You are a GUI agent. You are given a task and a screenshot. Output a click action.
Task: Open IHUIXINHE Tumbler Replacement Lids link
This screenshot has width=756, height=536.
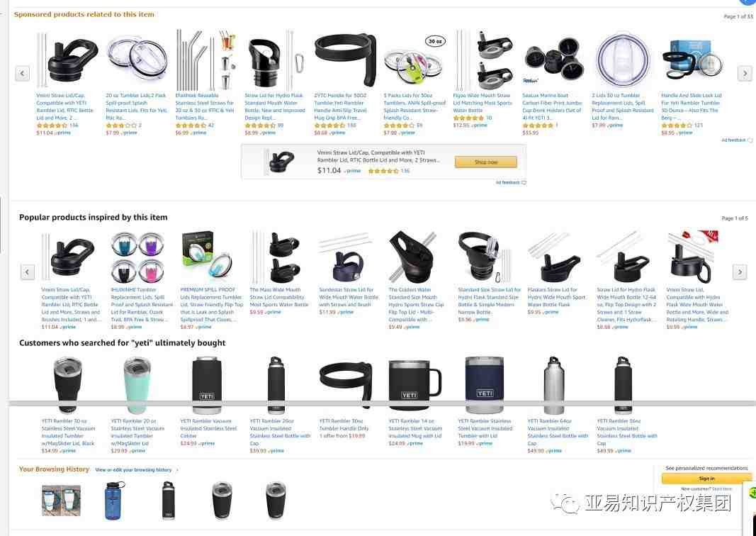pos(141,304)
